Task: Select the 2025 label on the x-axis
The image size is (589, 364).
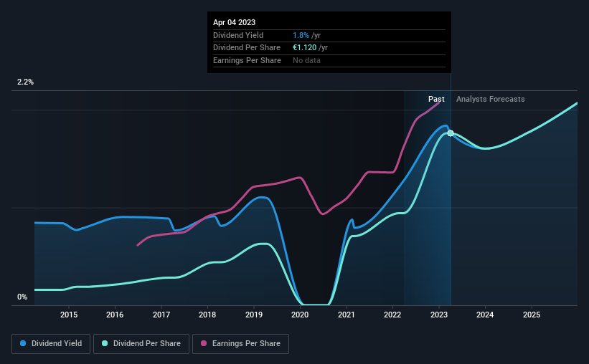Action: pyautogui.click(x=532, y=315)
